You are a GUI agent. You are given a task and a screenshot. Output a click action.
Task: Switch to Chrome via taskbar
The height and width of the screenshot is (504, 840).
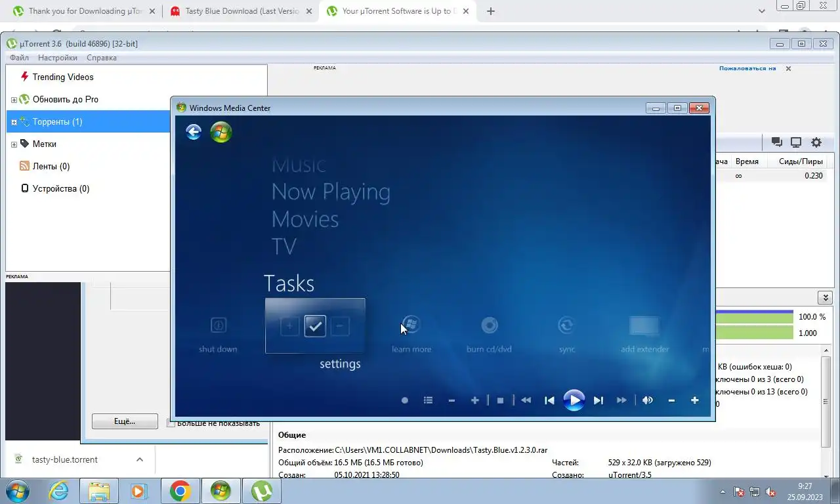click(180, 491)
